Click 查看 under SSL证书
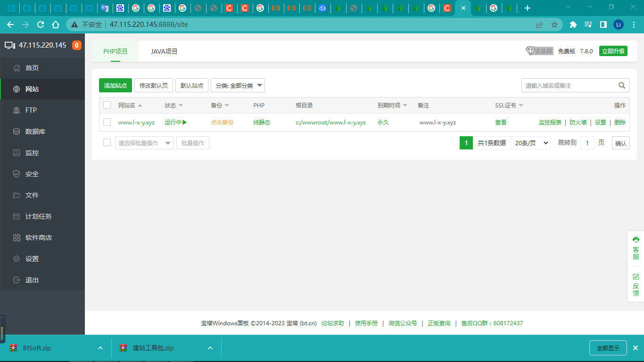This screenshot has height=362, width=644. tap(501, 122)
